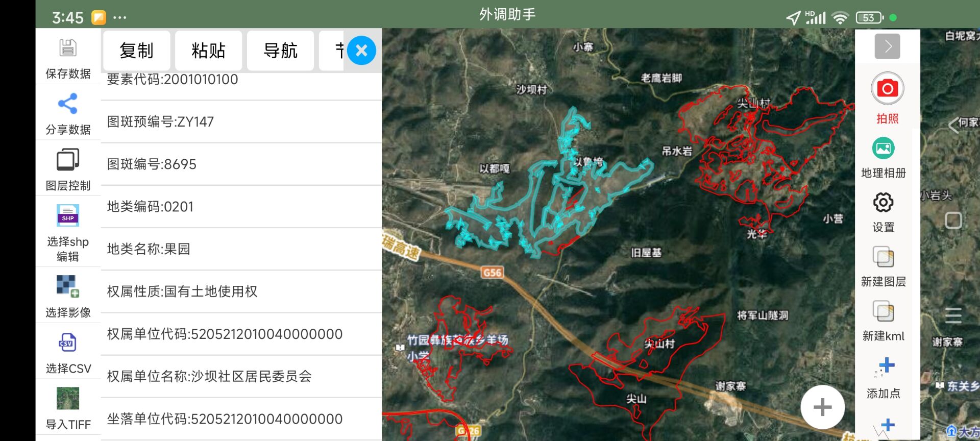Collapse right toolbar with arrow chevron
This screenshot has height=441, width=980.
887,46
